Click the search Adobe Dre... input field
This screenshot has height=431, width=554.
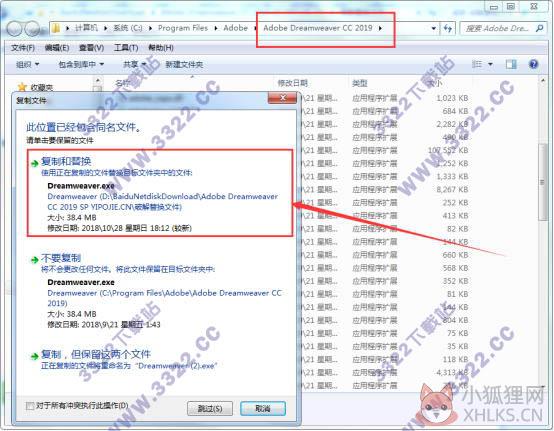click(x=498, y=28)
